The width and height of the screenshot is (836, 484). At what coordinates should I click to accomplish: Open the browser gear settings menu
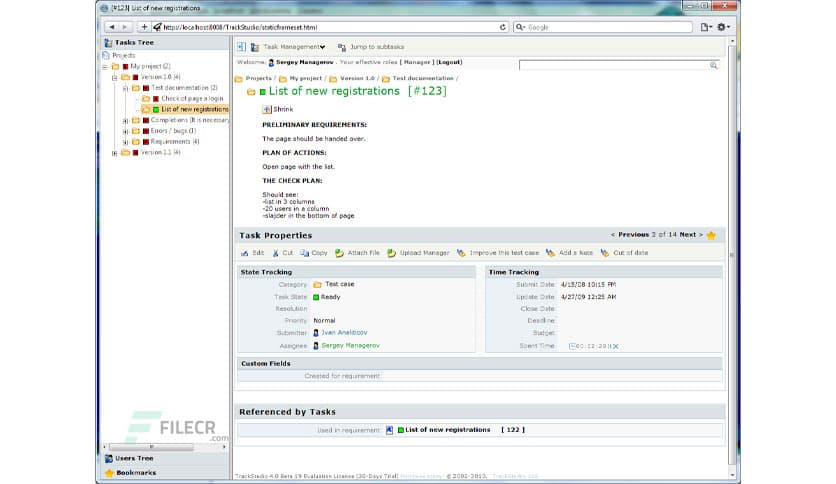(723, 27)
